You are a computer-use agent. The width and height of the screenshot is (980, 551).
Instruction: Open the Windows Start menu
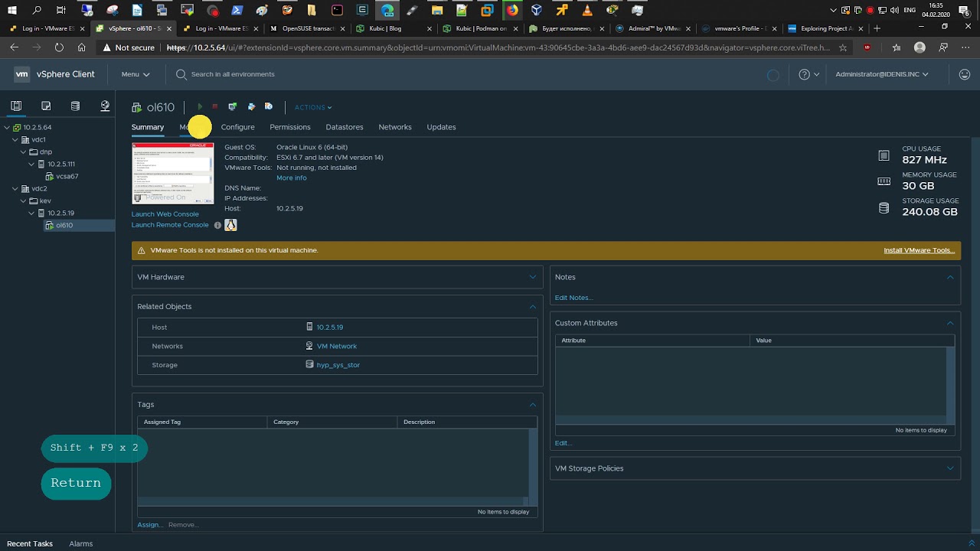coord(12,10)
